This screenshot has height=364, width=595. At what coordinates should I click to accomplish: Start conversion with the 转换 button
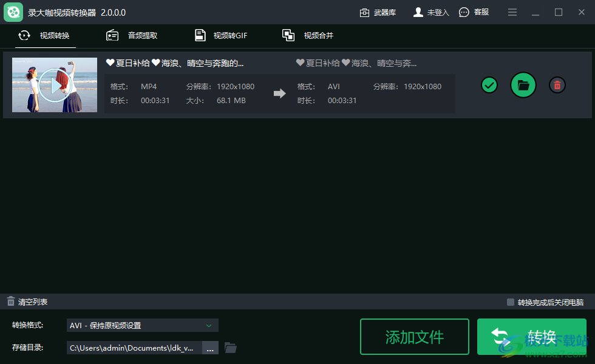tap(532, 337)
